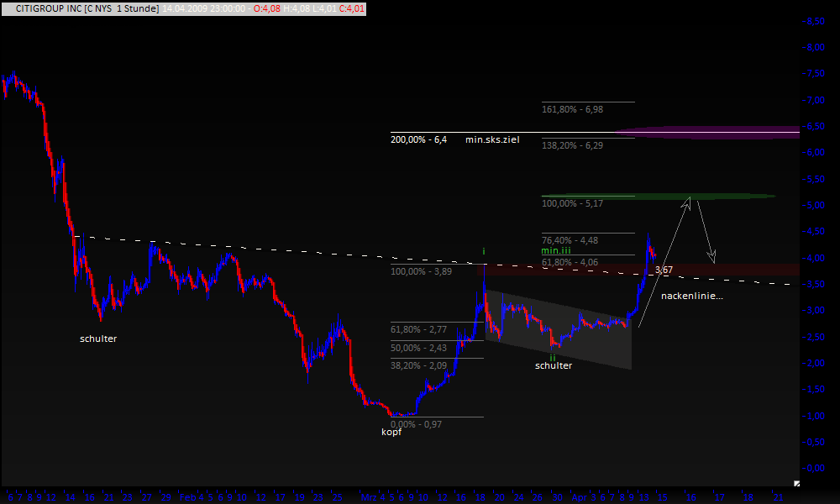The width and height of the screenshot is (840, 504).
Task: Click the 24 date axis label
Action: point(518,497)
